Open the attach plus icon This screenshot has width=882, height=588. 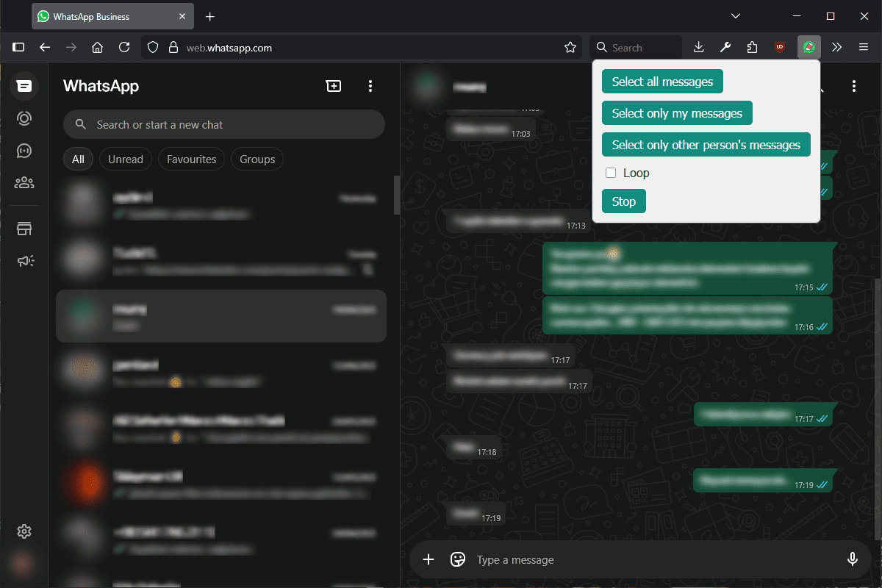[x=429, y=559]
